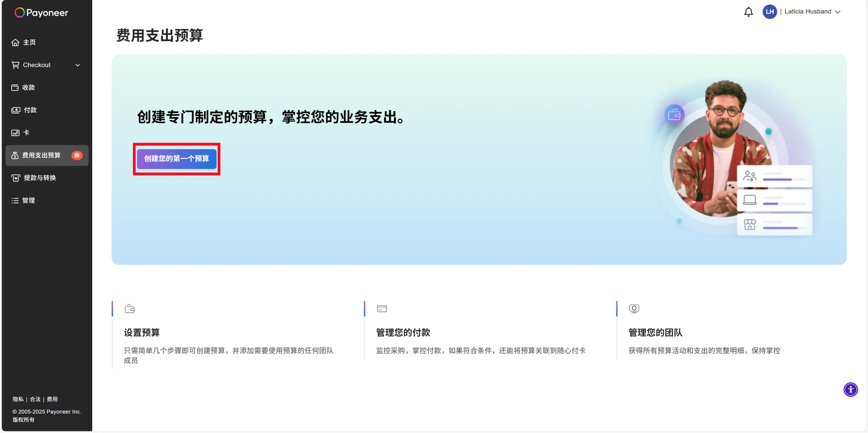Click the wallet icon above 设置预算
This screenshot has width=868, height=433.
(130, 309)
